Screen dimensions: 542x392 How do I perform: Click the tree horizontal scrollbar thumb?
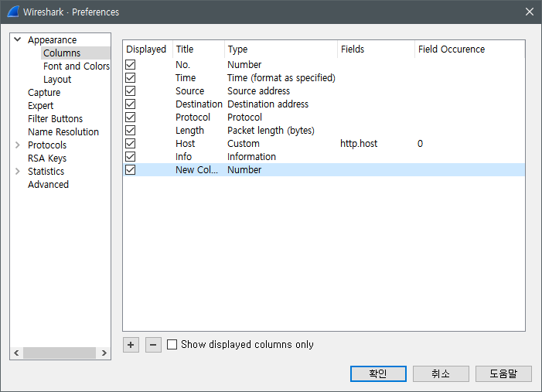pyautogui.click(x=59, y=353)
